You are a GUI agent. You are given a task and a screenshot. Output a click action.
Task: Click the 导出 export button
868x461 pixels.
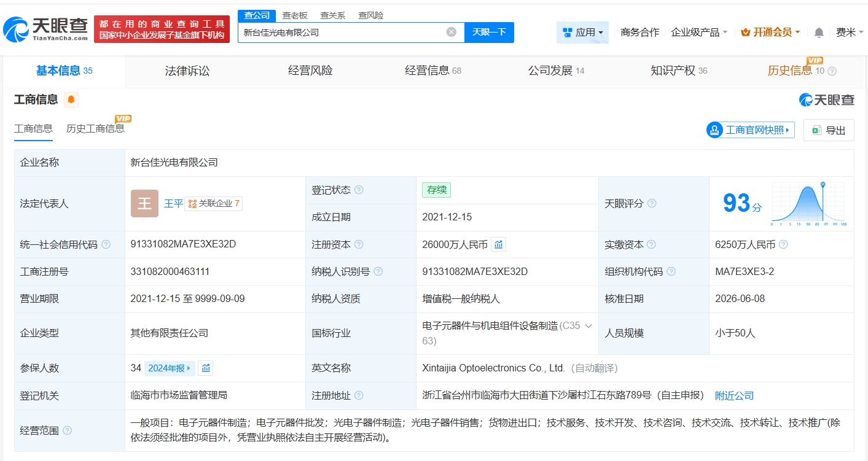(829, 130)
